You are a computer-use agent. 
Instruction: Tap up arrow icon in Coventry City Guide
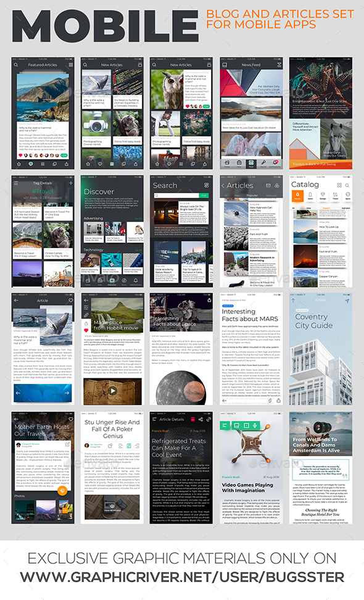(x=294, y=301)
